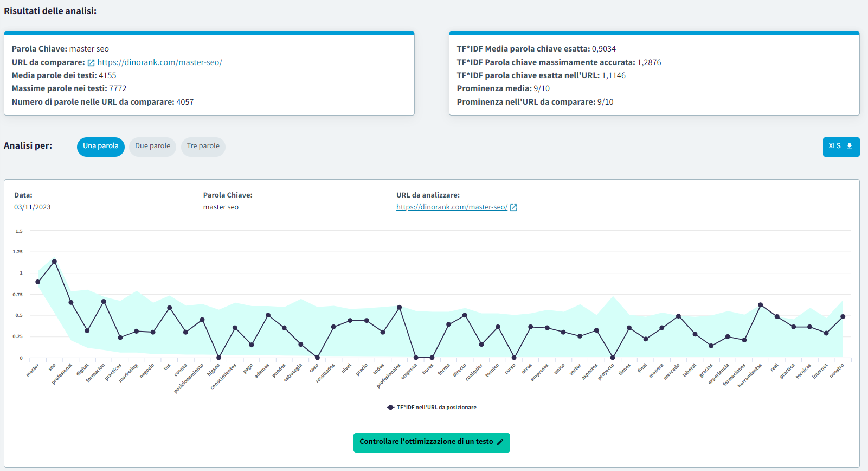This screenshot has height=471, width=868.
Task: Select the zero-value 'bigseo' data point
Action: (219, 358)
